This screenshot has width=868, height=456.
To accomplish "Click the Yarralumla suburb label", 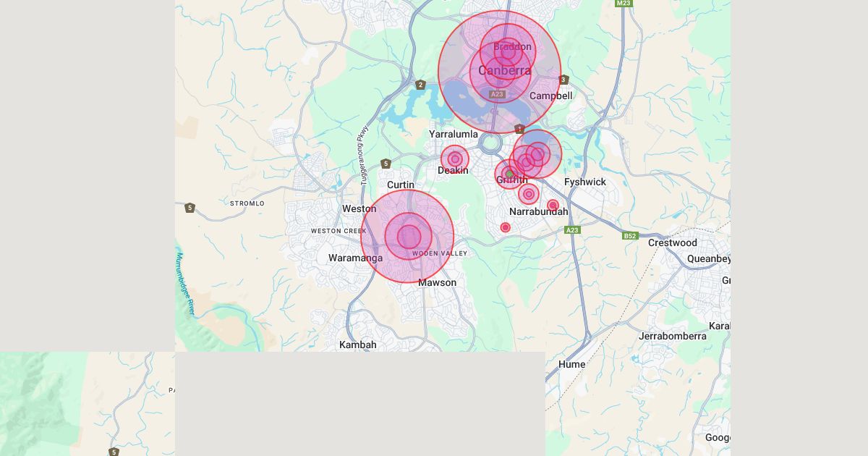I will tap(453, 135).
